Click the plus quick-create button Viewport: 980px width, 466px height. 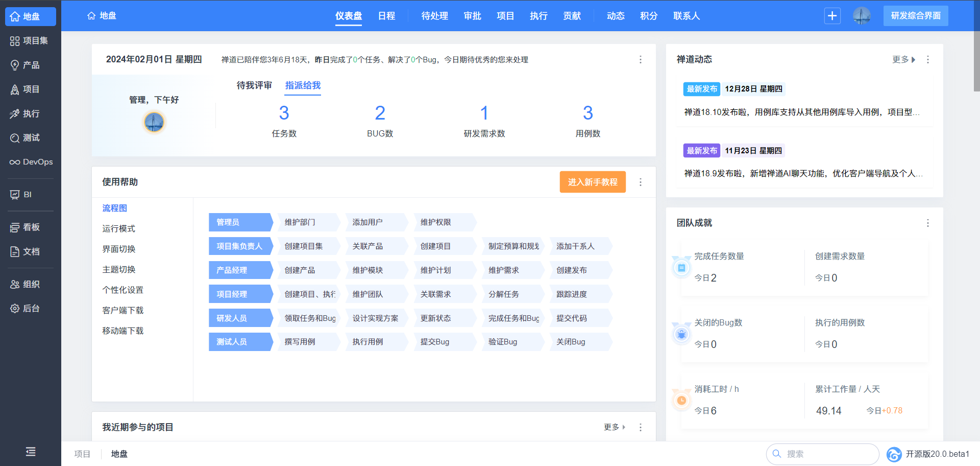(x=832, y=16)
